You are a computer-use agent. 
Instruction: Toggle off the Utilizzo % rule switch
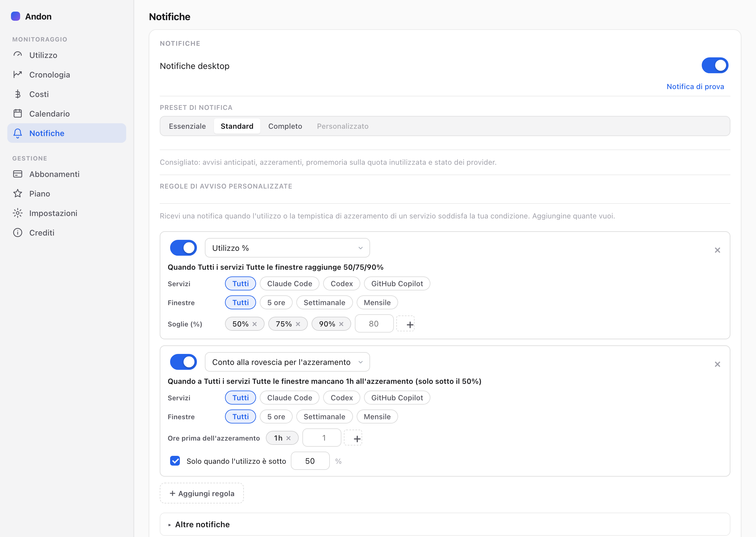tap(183, 248)
